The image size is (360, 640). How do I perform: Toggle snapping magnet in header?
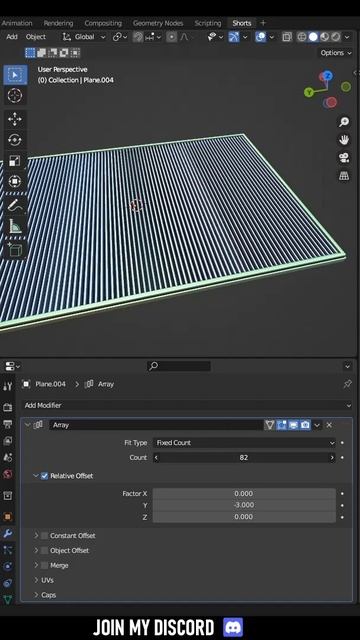[138, 37]
